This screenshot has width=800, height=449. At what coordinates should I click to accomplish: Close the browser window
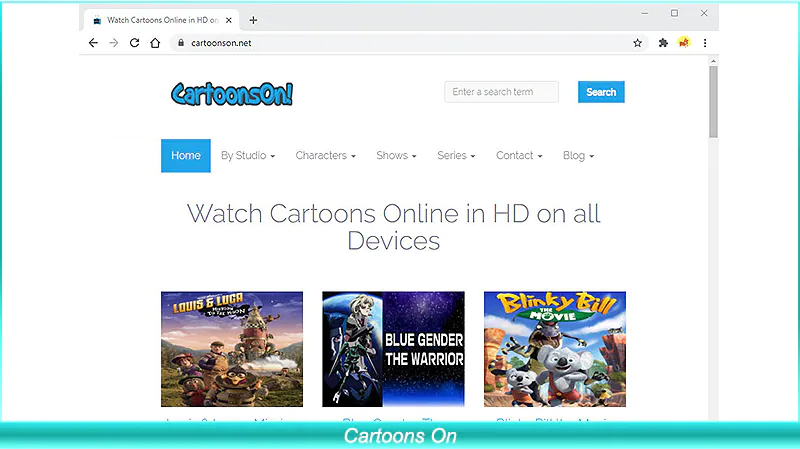704,13
